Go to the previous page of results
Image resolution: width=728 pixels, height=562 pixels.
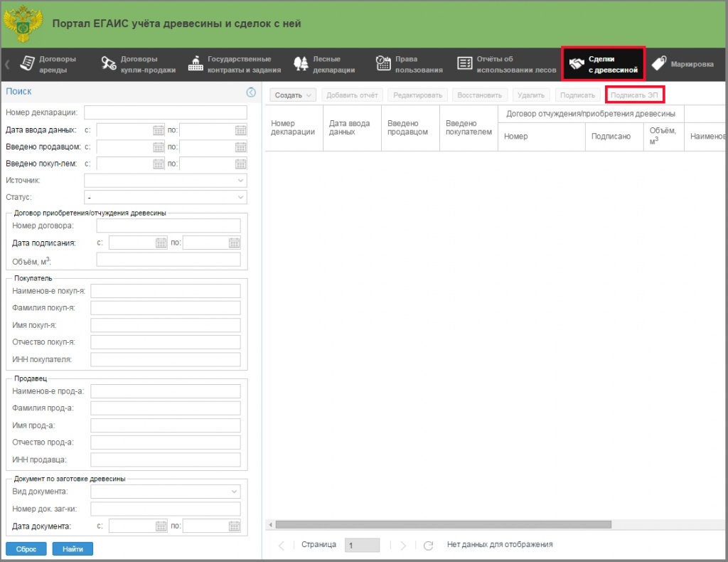[282, 545]
